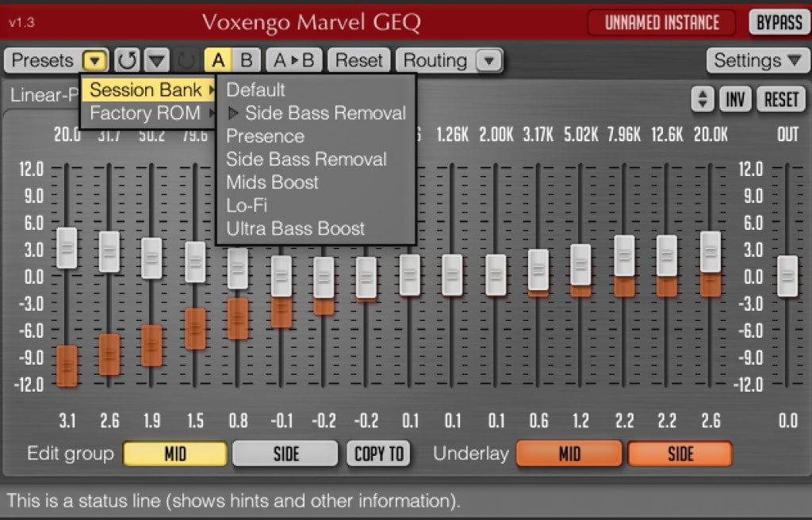Expand the Session Bank submenu
This screenshot has width=812, height=520.
tap(148, 90)
